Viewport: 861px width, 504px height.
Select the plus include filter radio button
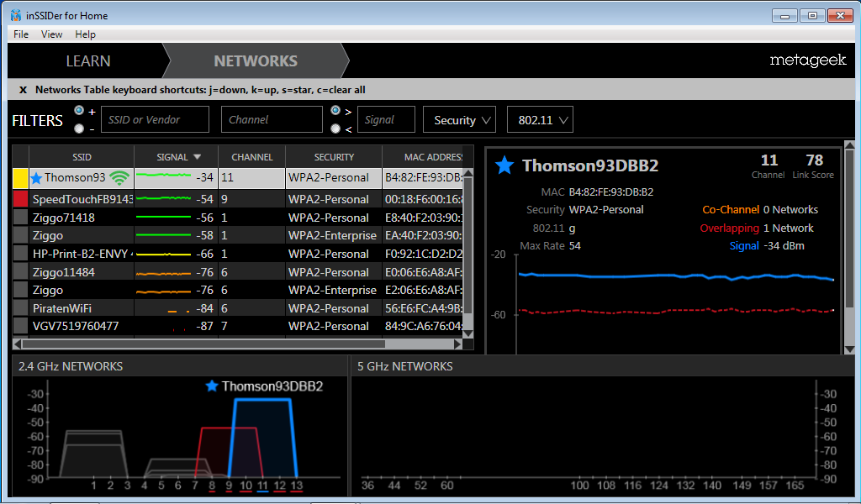click(81, 111)
